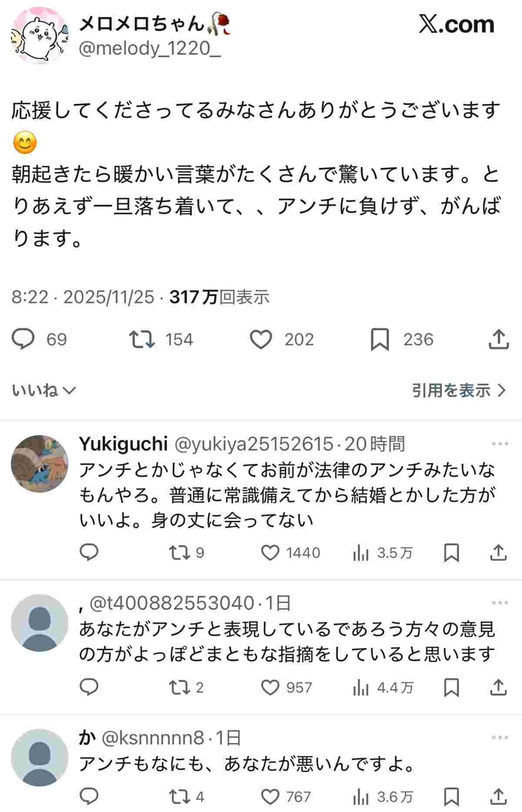This screenshot has height=812, width=522.
Task: Open the @melody_1220_ profile handle
Action: pos(150,49)
